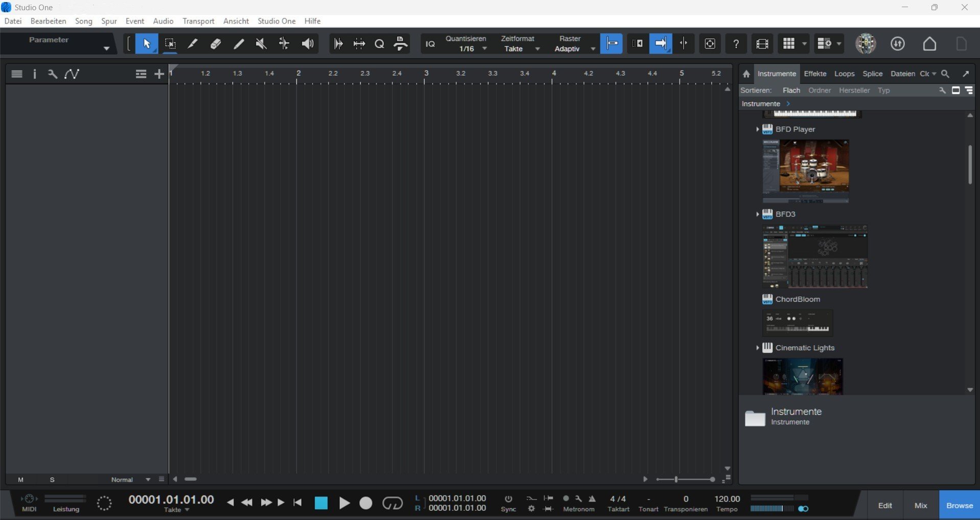Select the Eraser tool
This screenshot has width=980, height=520.
coord(216,44)
